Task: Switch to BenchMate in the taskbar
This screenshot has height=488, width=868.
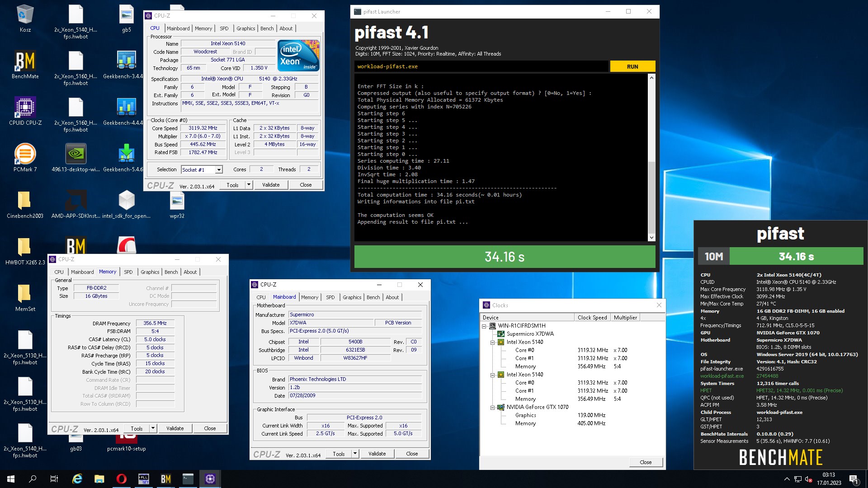Action: [x=166, y=479]
